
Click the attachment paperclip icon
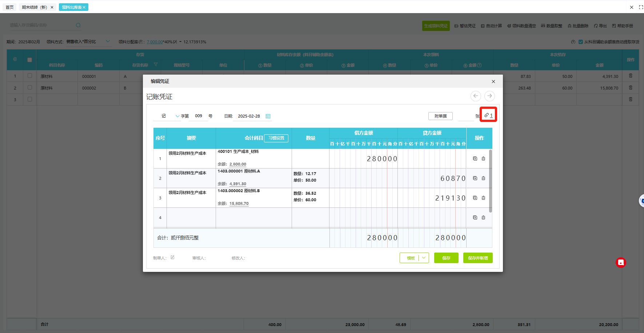point(487,115)
